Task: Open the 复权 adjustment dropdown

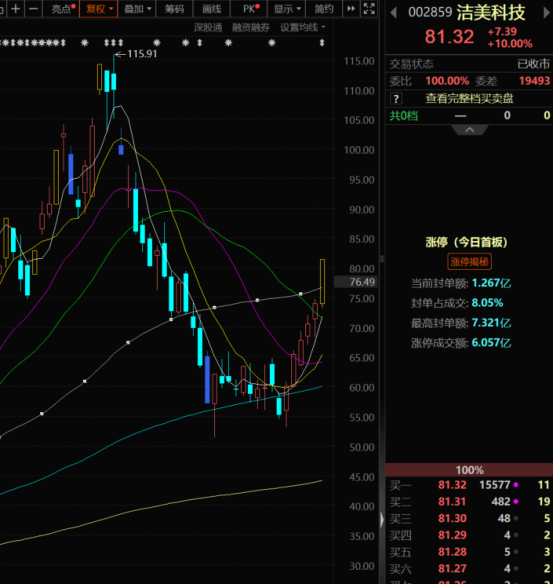Action: tap(99, 9)
